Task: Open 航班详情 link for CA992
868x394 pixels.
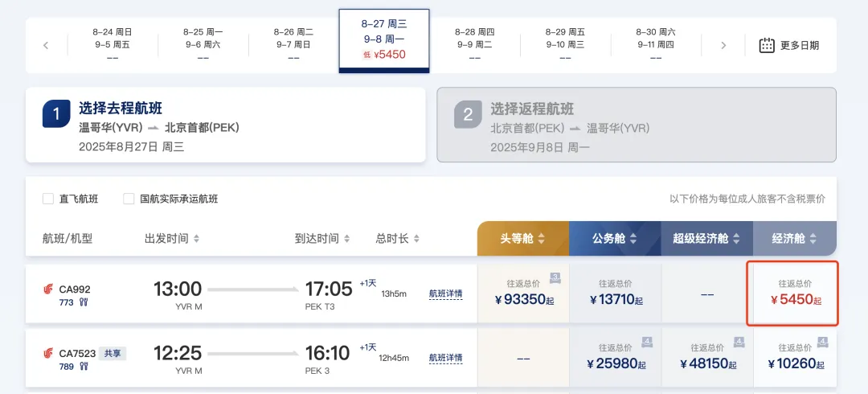Action: pyautogui.click(x=445, y=293)
